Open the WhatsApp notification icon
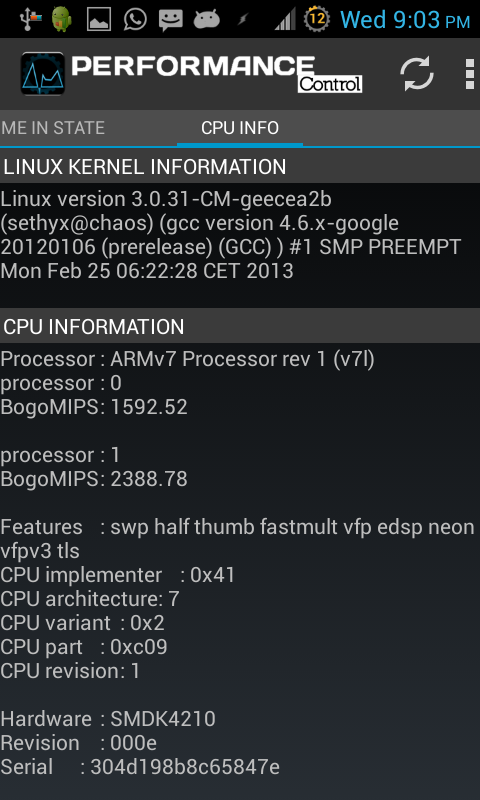Image resolution: width=480 pixels, height=800 pixels. pyautogui.click(x=135, y=19)
